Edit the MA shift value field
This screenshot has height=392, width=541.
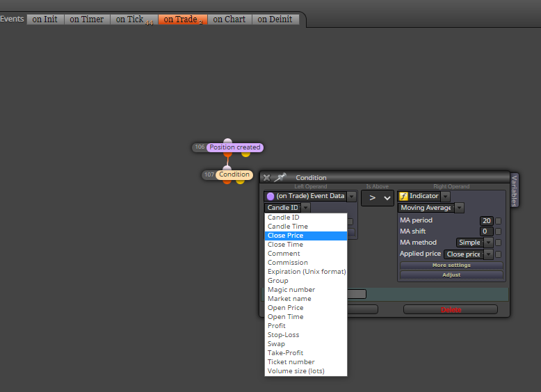(x=487, y=231)
